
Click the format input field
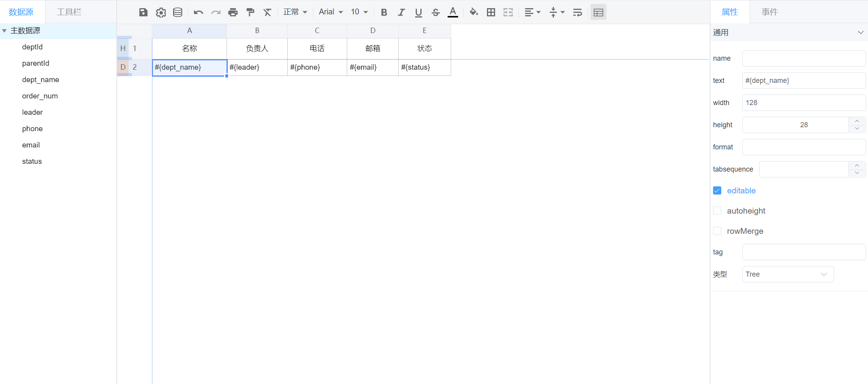(804, 147)
